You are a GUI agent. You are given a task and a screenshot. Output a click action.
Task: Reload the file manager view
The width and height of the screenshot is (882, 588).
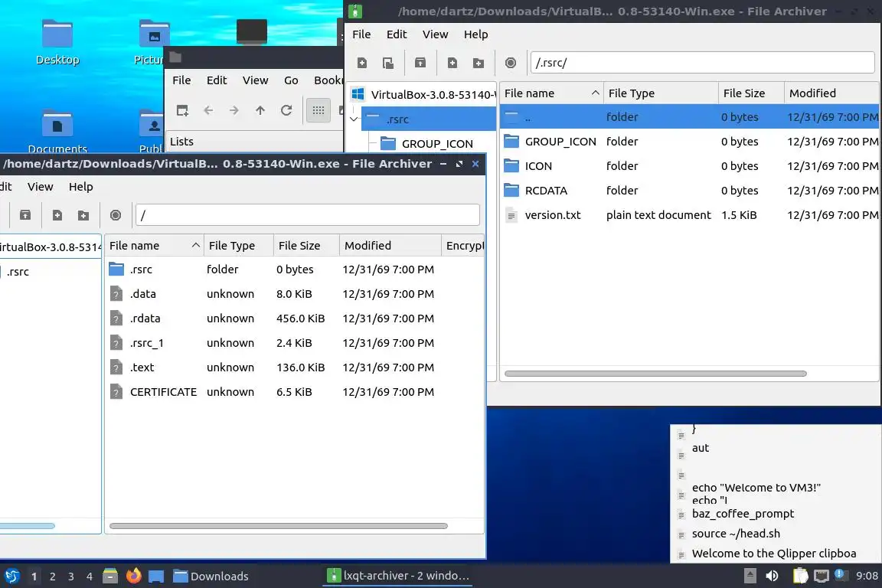(x=286, y=110)
